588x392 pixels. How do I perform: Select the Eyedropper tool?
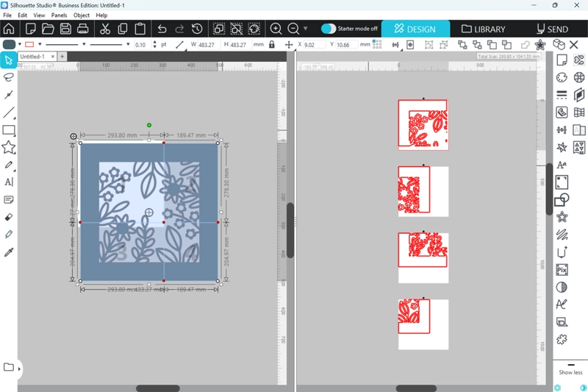pyautogui.click(x=9, y=252)
